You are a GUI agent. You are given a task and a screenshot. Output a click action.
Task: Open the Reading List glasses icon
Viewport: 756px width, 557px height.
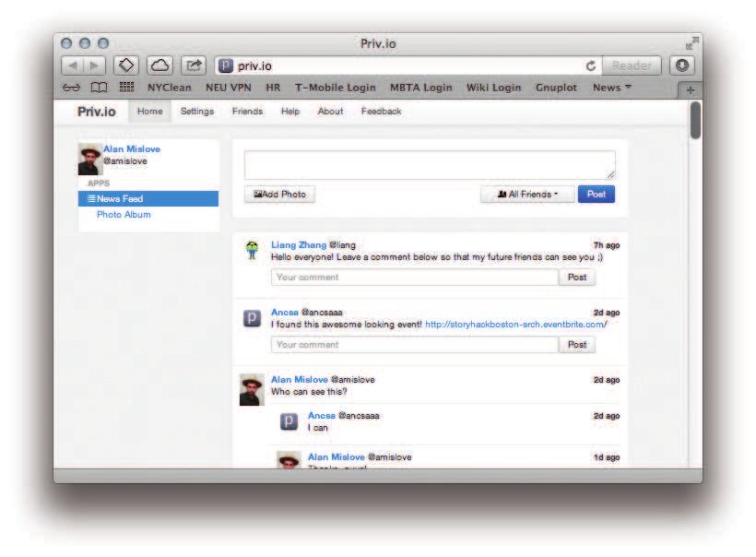(x=70, y=88)
